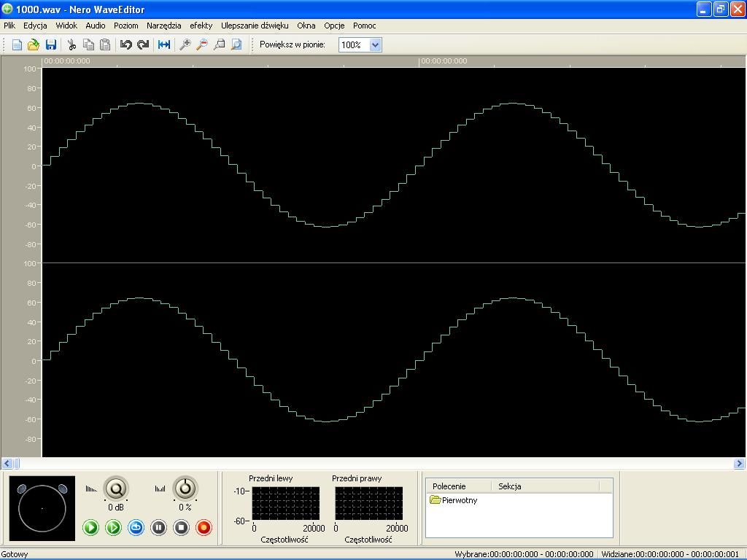Click the Przedni lewy spectrum display
Viewport: 747px width, 560px height.
pyautogui.click(x=286, y=503)
